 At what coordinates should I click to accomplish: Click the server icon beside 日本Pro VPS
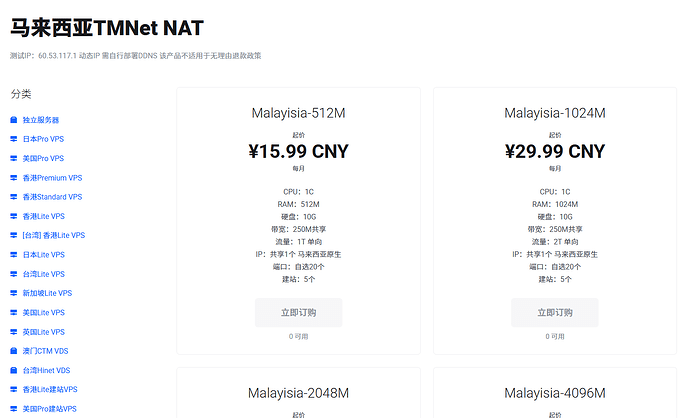[14, 139]
